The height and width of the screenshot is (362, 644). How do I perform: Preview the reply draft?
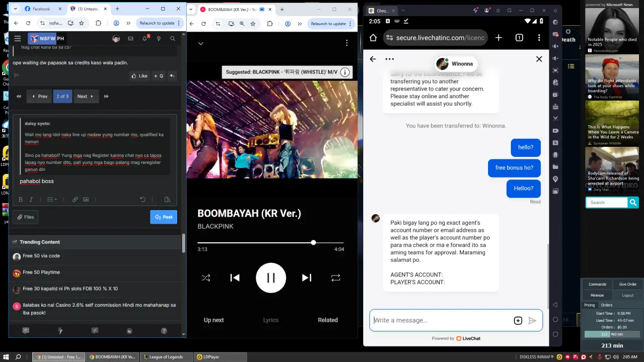click(168, 200)
